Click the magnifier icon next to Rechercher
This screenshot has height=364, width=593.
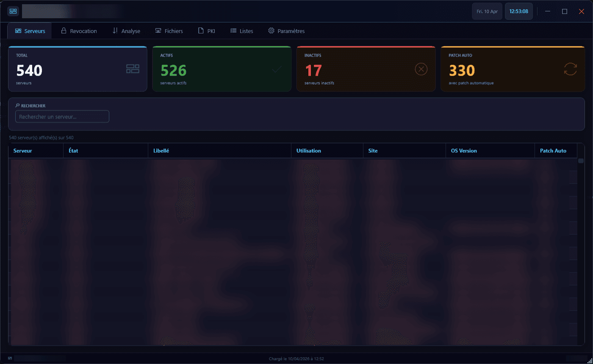(17, 105)
